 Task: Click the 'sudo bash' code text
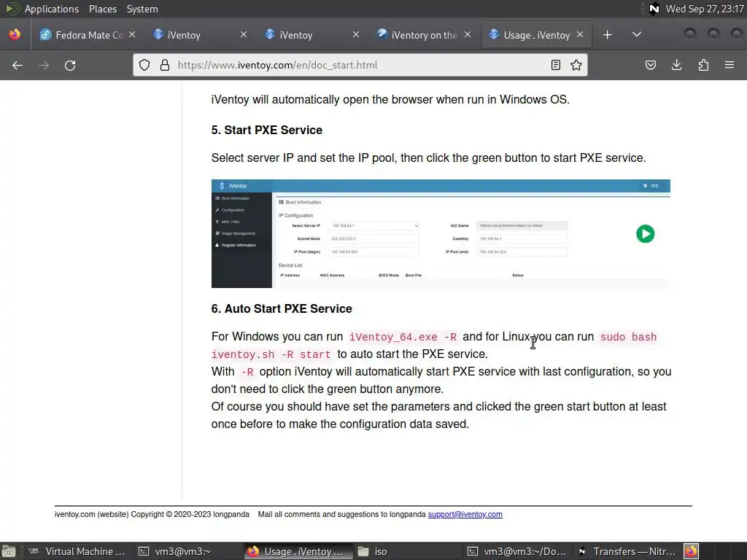pyautogui.click(x=628, y=337)
